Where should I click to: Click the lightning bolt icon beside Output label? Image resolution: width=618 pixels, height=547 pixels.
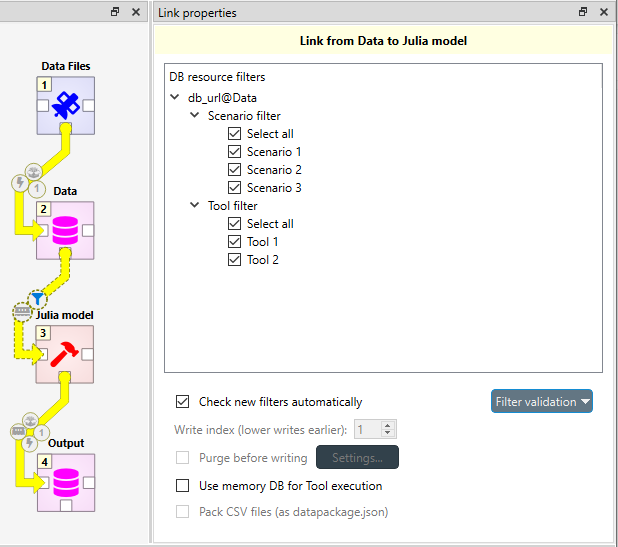tap(30, 443)
